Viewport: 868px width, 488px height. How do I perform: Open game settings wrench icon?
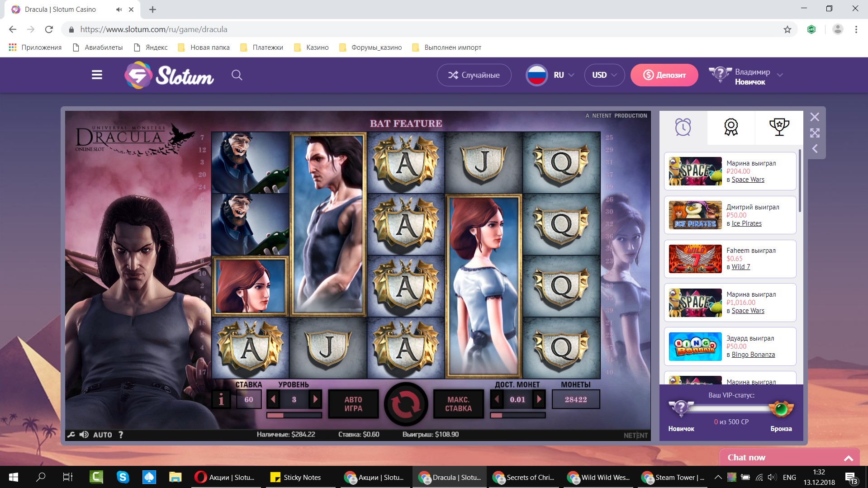point(71,435)
